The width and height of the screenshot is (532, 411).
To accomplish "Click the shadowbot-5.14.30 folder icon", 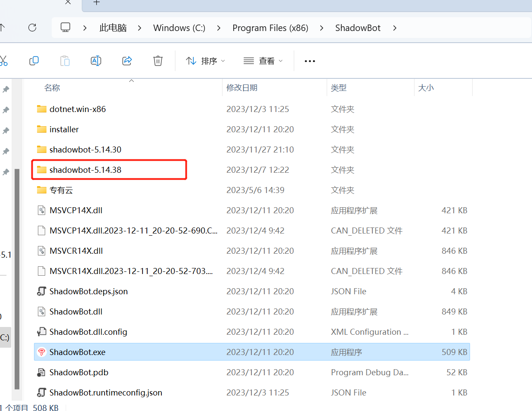I will pos(42,149).
